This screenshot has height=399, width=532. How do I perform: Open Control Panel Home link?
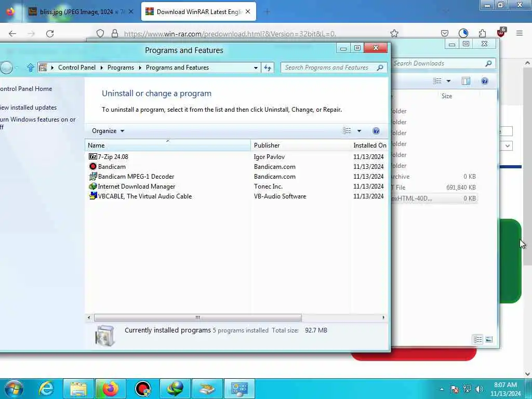click(26, 88)
